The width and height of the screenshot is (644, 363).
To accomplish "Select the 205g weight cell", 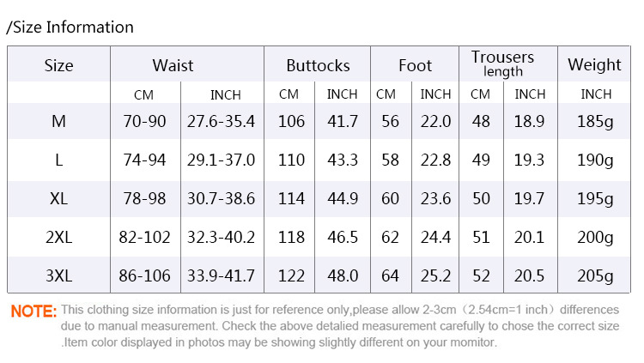I will tap(595, 275).
